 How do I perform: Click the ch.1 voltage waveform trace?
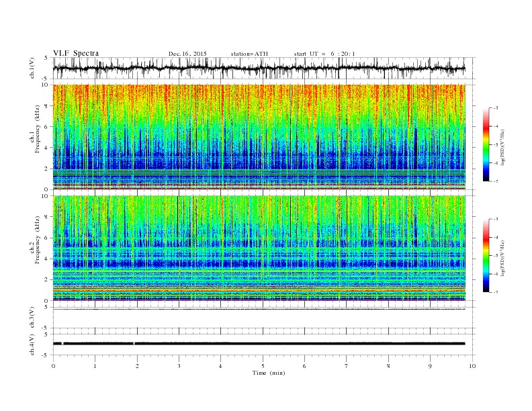click(x=259, y=68)
